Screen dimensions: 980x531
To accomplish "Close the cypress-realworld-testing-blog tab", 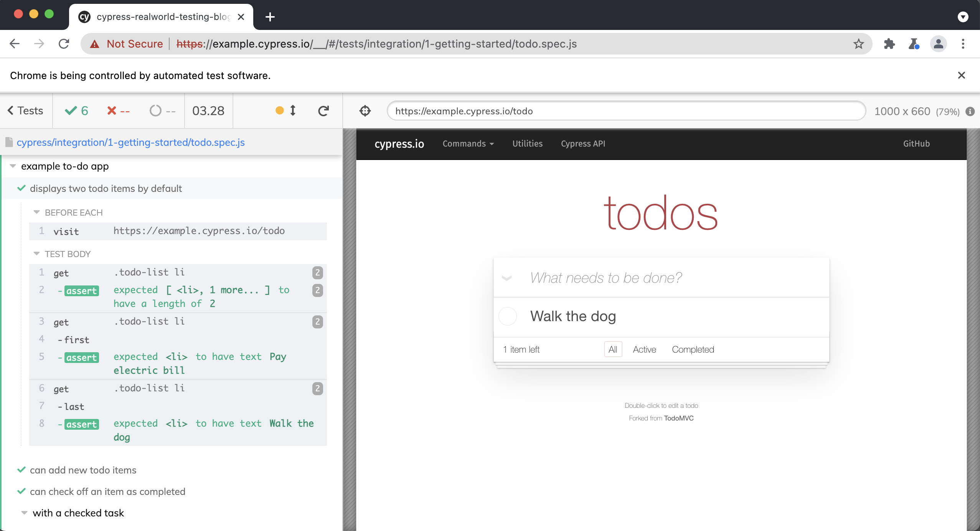I will 241,17.
